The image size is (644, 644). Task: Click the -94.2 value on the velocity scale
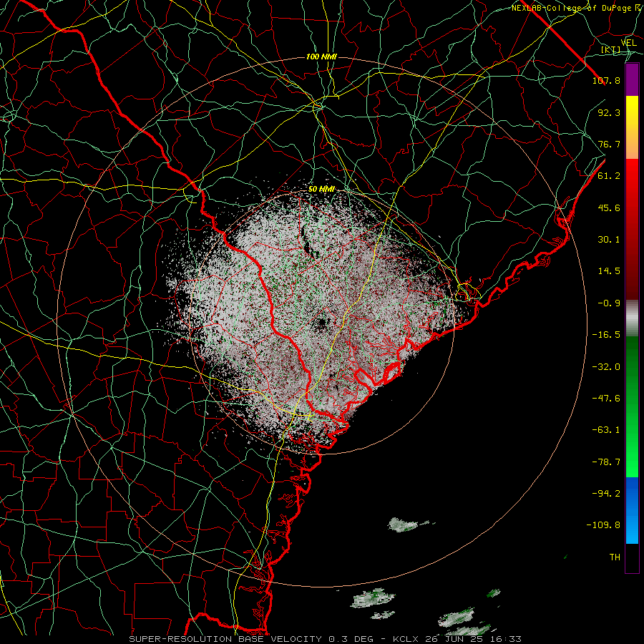click(x=606, y=494)
